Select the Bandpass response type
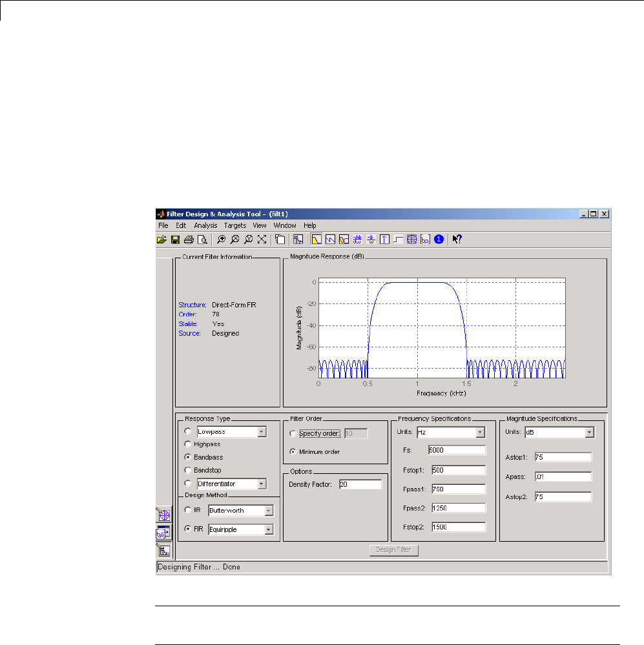This screenshot has height=645, width=644. pyautogui.click(x=188, y=457)
